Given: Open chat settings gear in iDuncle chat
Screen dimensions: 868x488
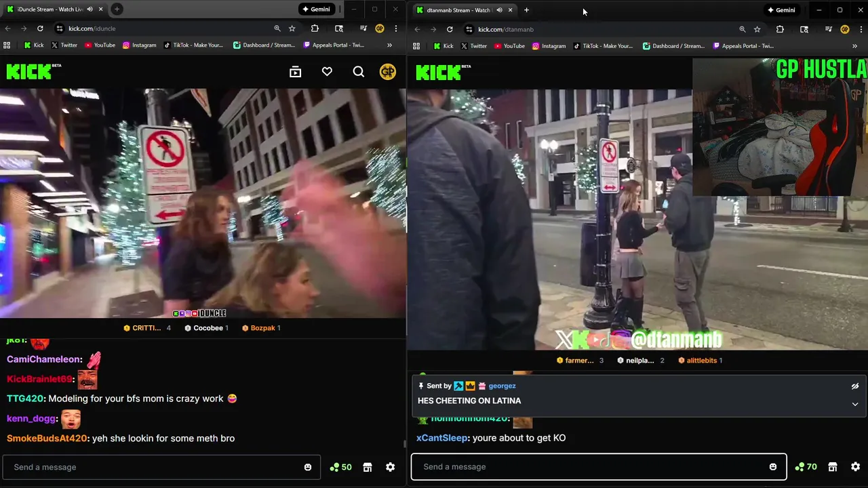Looking at the screenshot, I should 391,467.
